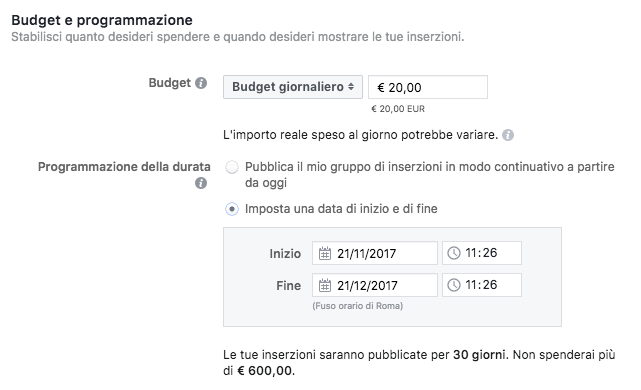Click the "Fine" label
The width and height of the screenshot is (641, 390).
[x=288, y=285]
